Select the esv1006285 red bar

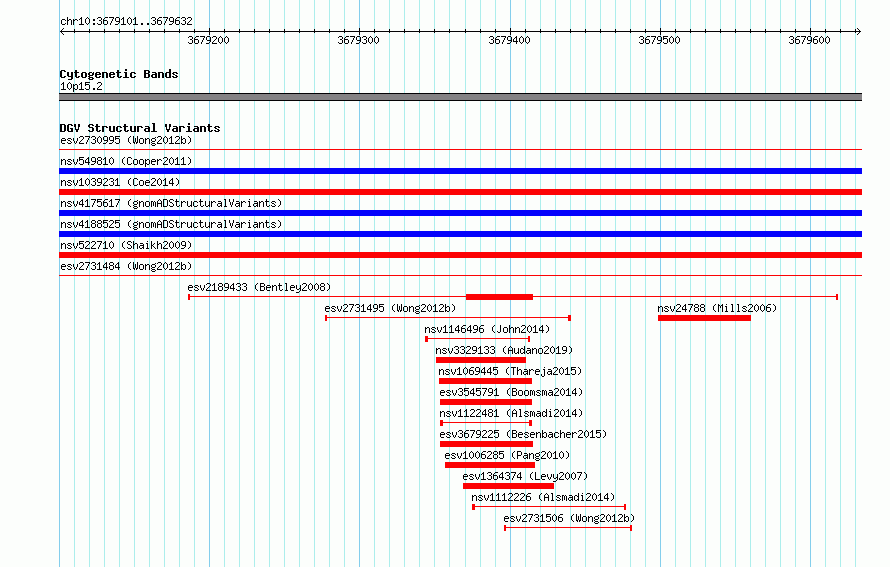pos(490,465)
